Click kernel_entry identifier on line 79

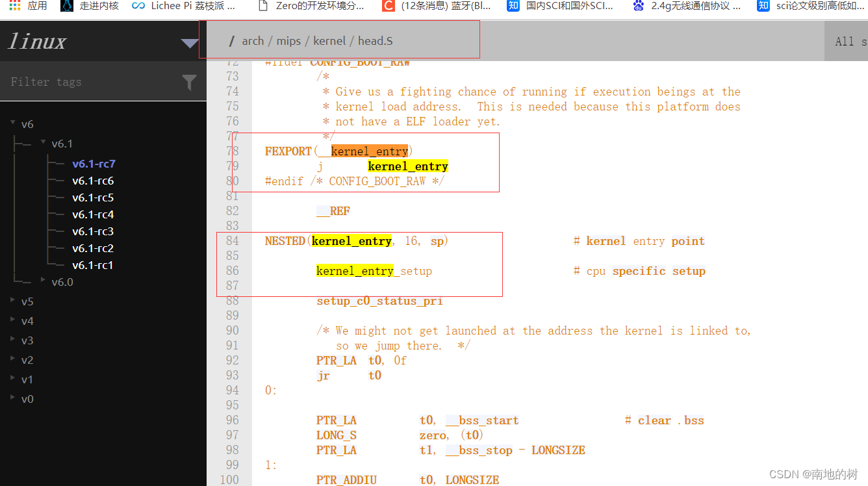click(408, 166)
